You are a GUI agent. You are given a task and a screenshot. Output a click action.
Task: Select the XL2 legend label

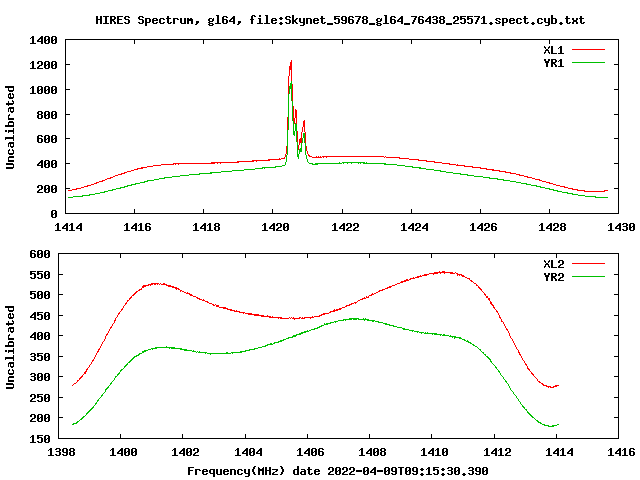(x=553, y=264)
